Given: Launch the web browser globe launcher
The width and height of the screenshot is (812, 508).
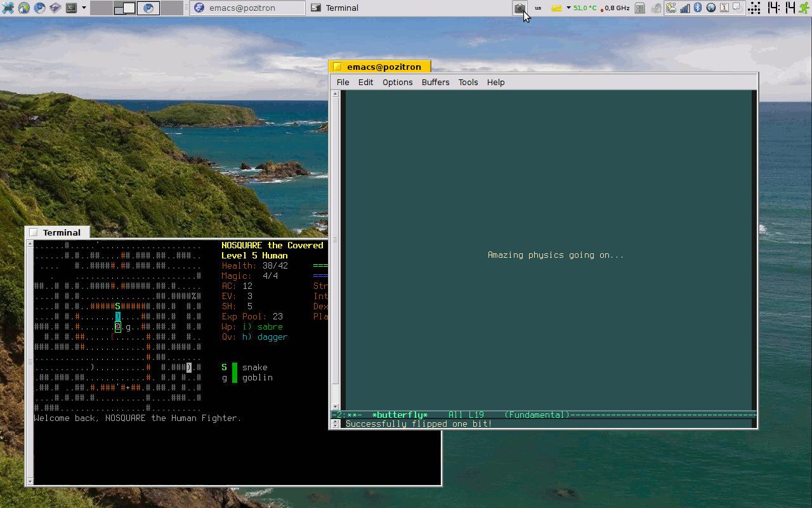Looking at the screenshot, I should 24,8.
